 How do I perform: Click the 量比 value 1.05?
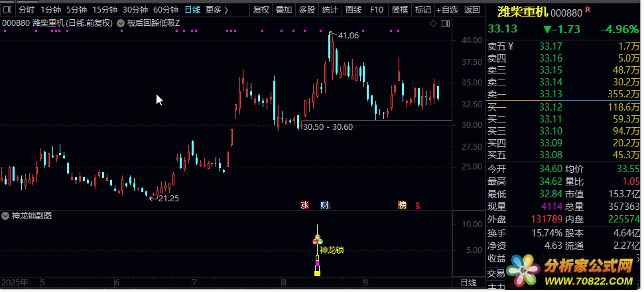pyautogui.click(x=631, y=181)
